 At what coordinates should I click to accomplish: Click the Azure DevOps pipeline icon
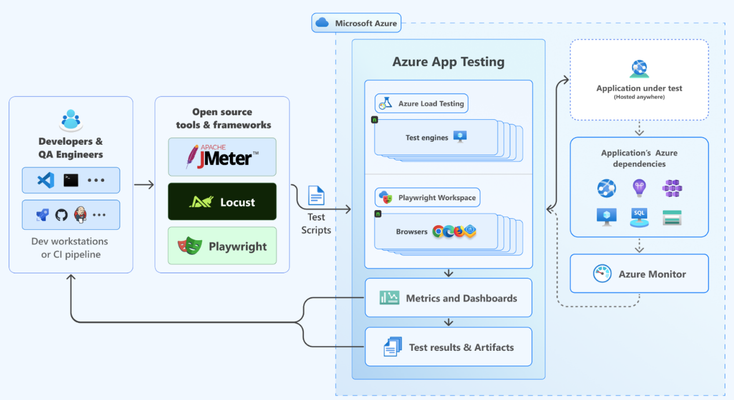(x=43, y=215)
